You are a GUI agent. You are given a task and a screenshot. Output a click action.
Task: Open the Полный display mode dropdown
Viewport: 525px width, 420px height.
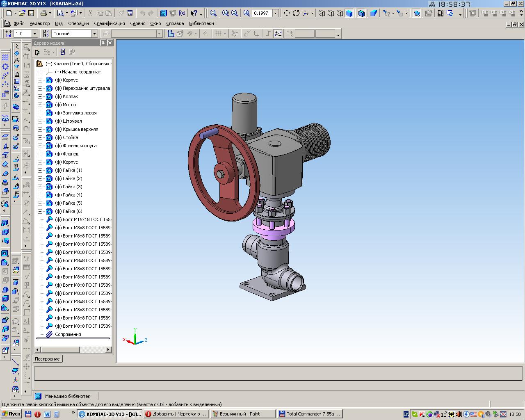(94, 34)
